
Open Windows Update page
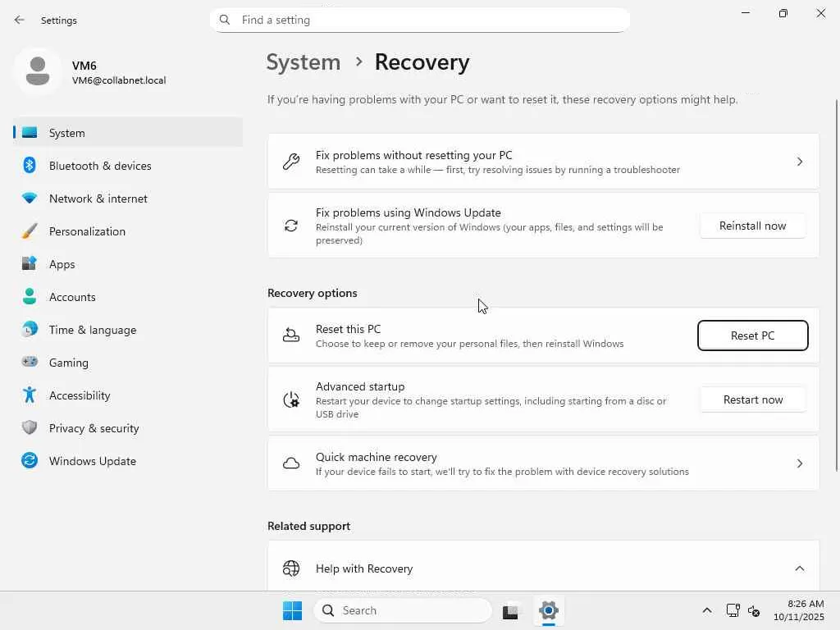128,461
